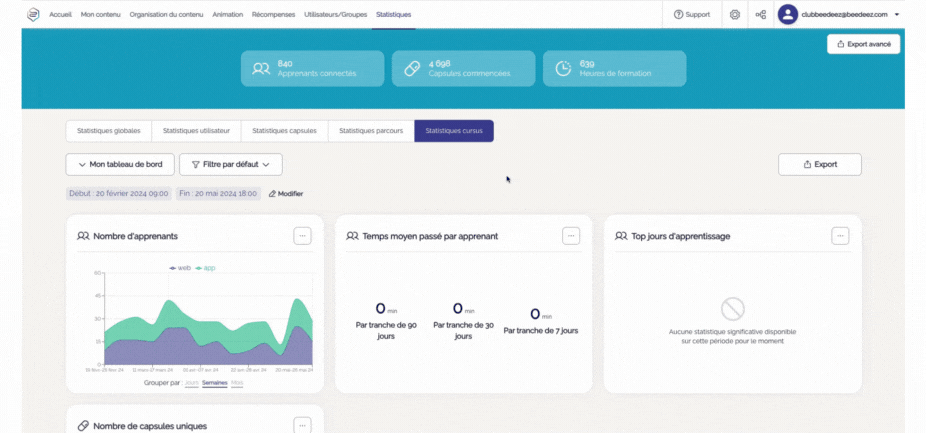This screenshot has height=433, width=926.
Task: Open the settings gear icon
Action: [x=735, y=14]
